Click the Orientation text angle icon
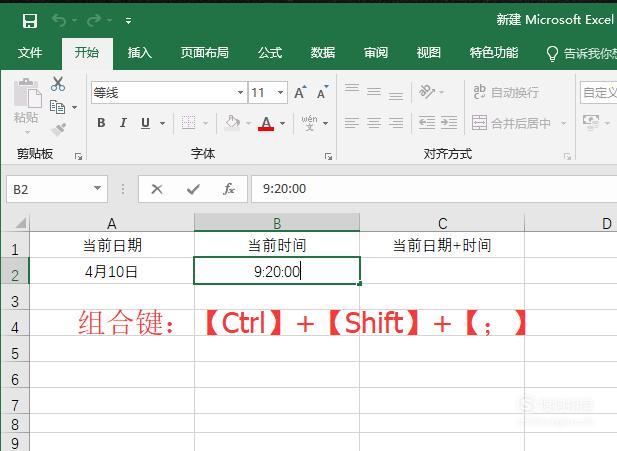Viewport: 617px width, 451px height. [427, 92]
